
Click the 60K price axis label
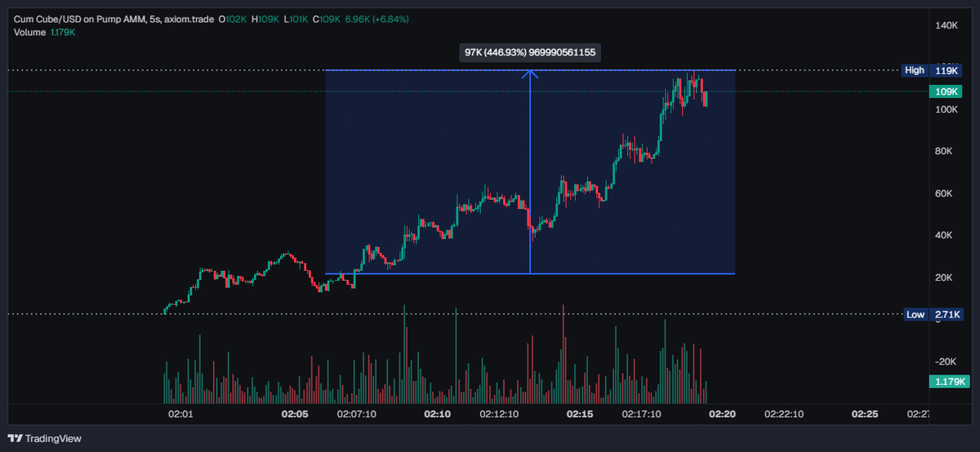(945, 193)
